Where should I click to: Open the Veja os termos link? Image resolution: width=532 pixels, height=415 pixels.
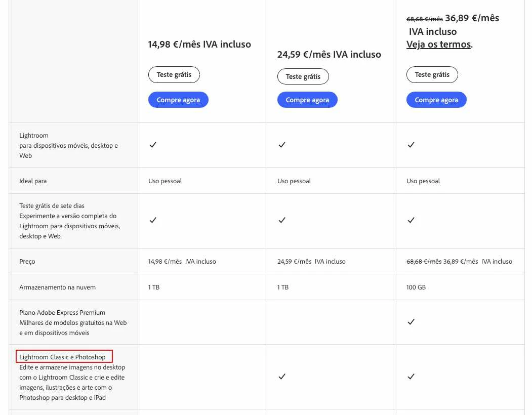pos(439,45)
